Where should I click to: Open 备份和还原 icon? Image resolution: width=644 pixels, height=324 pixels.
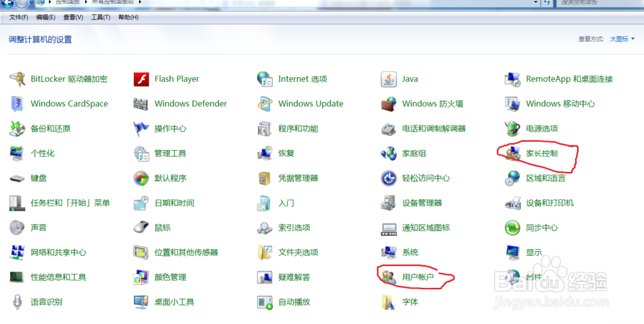click(x=17, y=129)
